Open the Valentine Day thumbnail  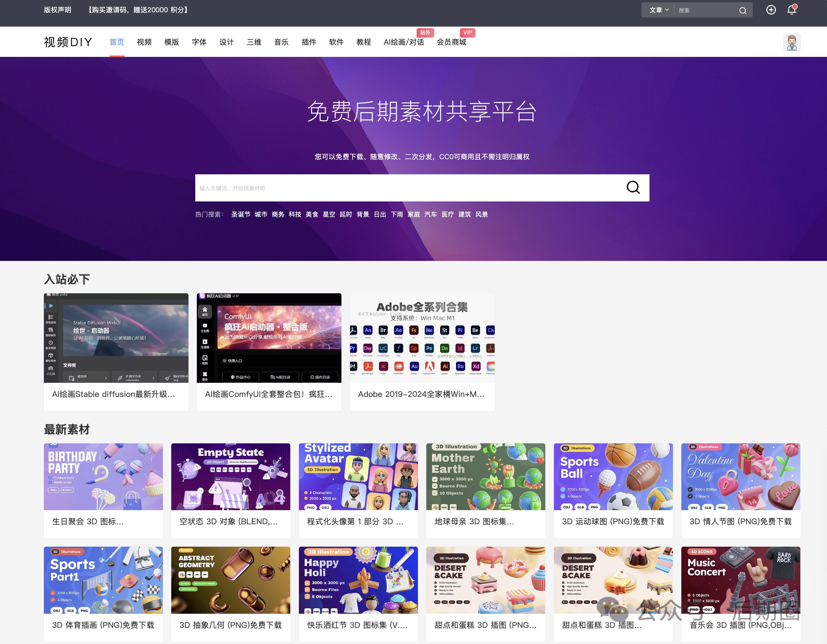pos(741,477)
